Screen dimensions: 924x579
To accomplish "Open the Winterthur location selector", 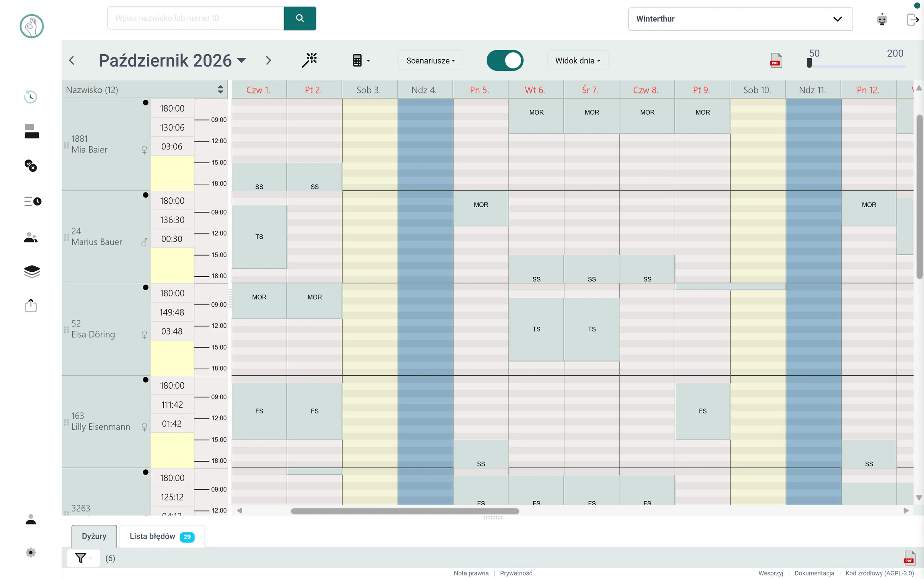I will pyautogui.click(x=740, y=19).
